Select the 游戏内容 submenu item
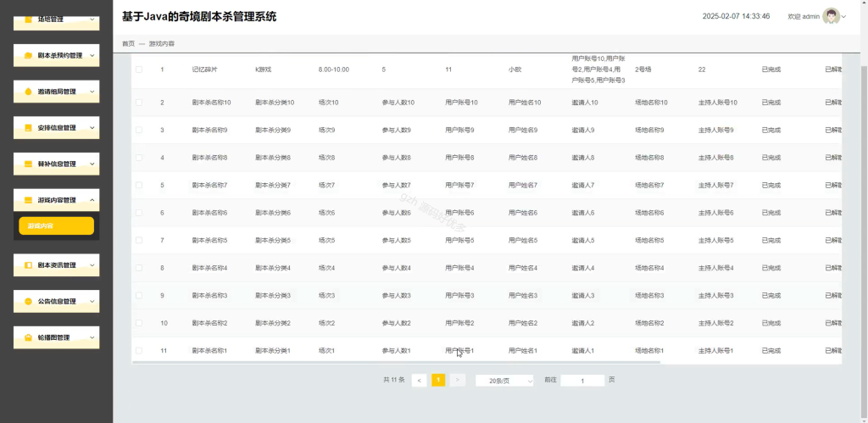 pyautogui.click(x=57, y=225)
